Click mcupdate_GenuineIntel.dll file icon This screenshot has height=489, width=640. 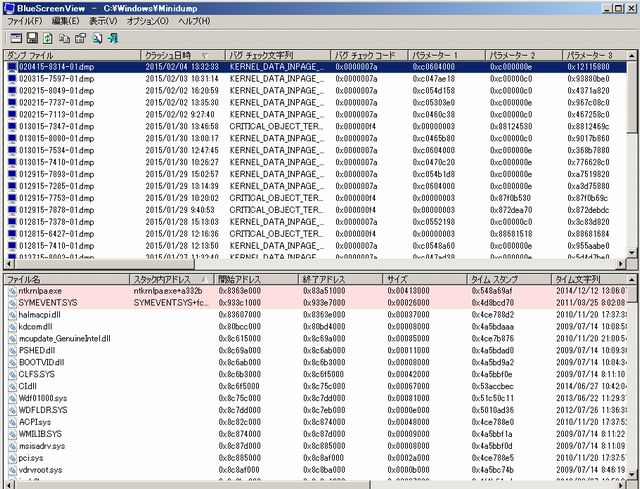click(12, 338)
